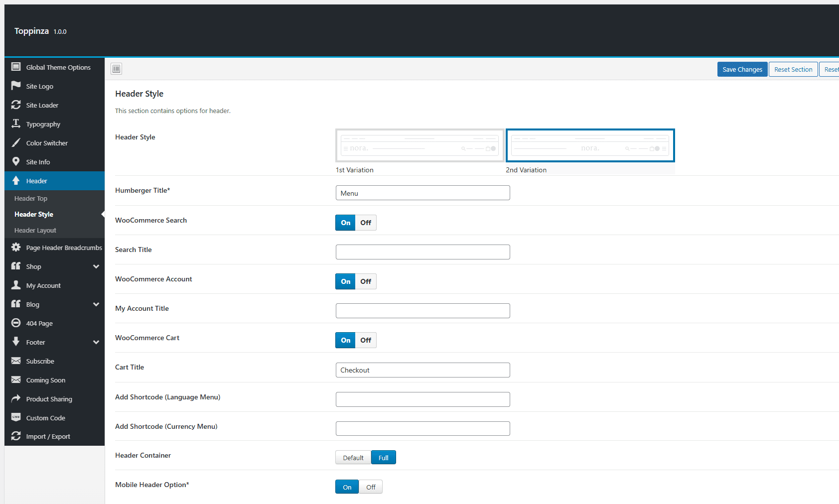839x504 pixels.
Task: Click the Subscribe envelope icon
Action: coord(16,361)
